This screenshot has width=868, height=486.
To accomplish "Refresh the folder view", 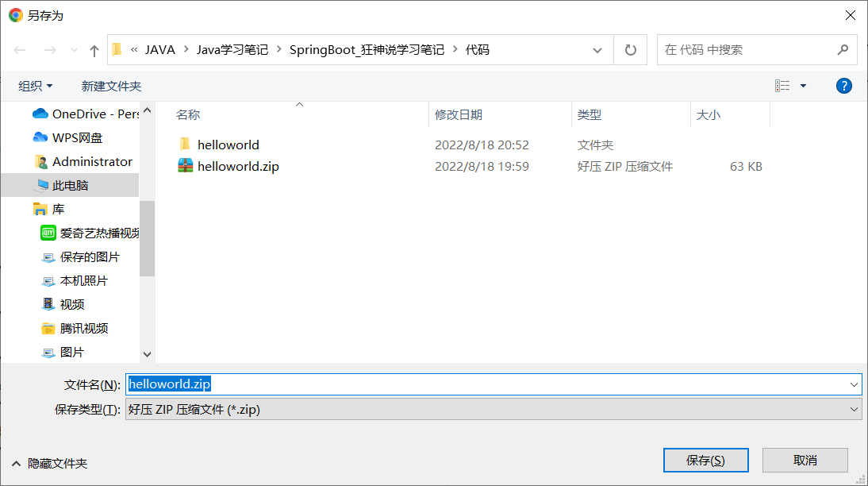I will [631, 50].
